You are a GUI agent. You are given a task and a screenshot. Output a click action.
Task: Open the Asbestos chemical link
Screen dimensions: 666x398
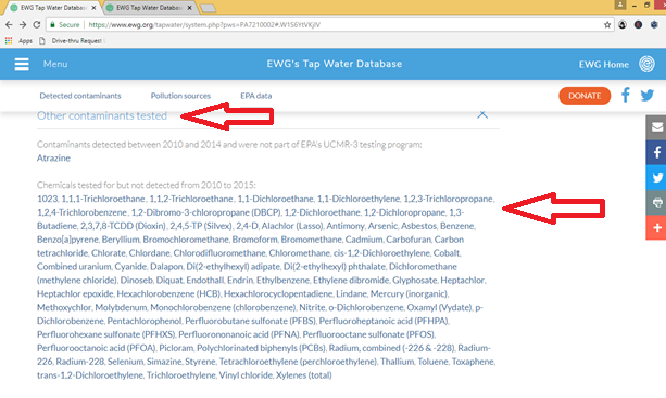coord(419,226)
